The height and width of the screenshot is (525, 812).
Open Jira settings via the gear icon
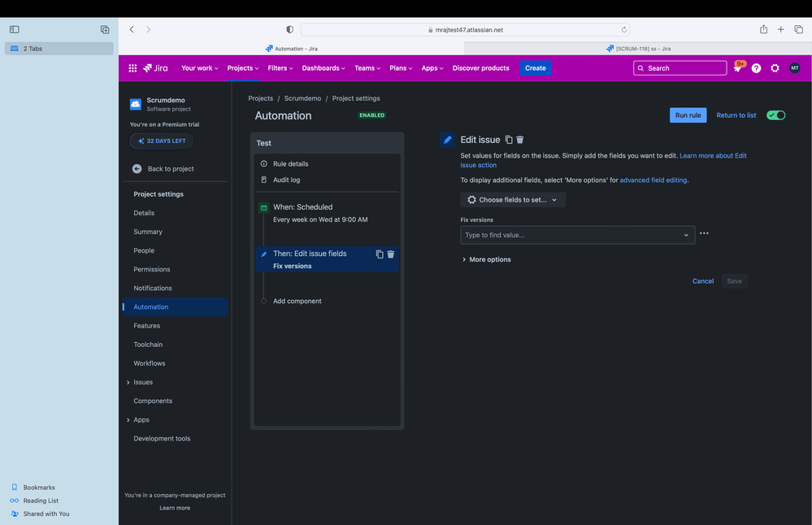point(775,68)
